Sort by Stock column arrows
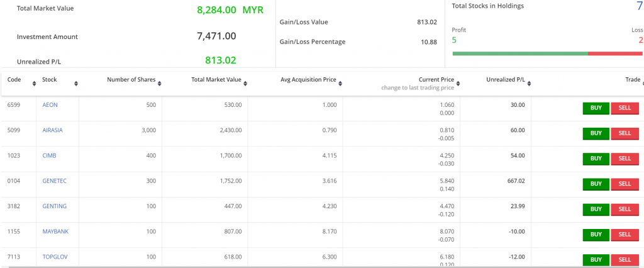Image resolution: width=644 pixels, height=268 pixels. (76, 84)
